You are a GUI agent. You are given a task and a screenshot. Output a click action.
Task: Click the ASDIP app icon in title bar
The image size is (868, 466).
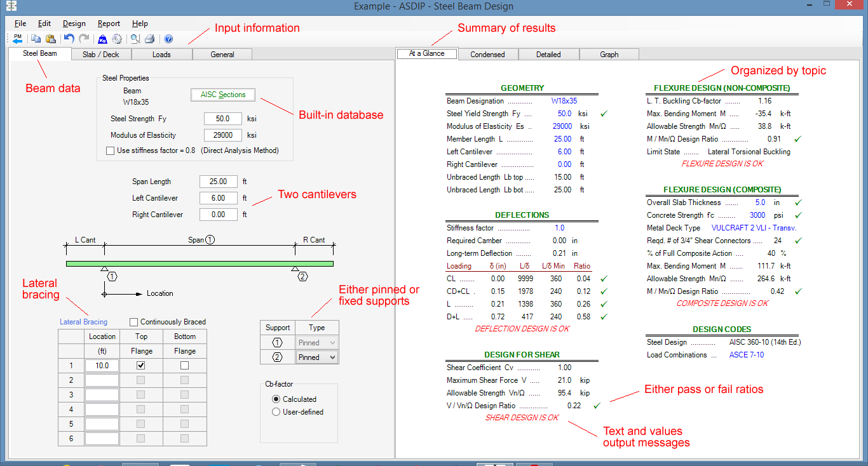11,6
